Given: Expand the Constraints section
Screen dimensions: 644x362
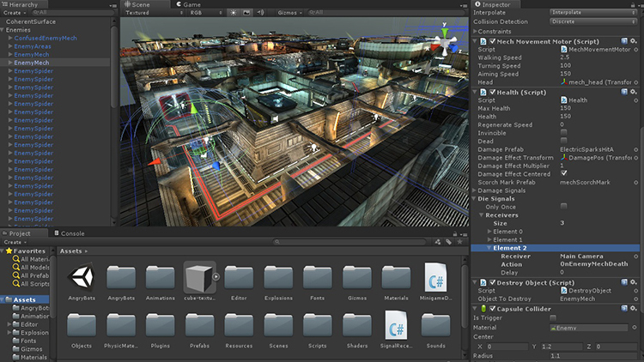Looking at the screenshot, I should 475,31.
